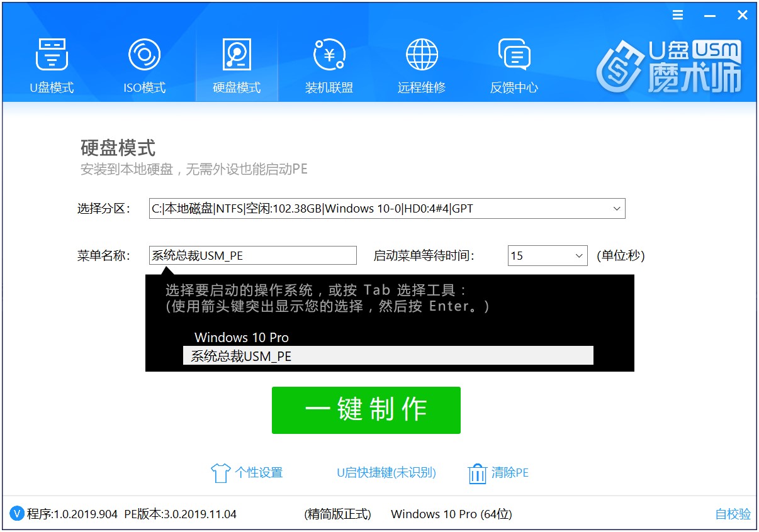Screen dimensions: 759x532
Task: Click the hamburger menu icon in title bar
Action: point(678,15)
